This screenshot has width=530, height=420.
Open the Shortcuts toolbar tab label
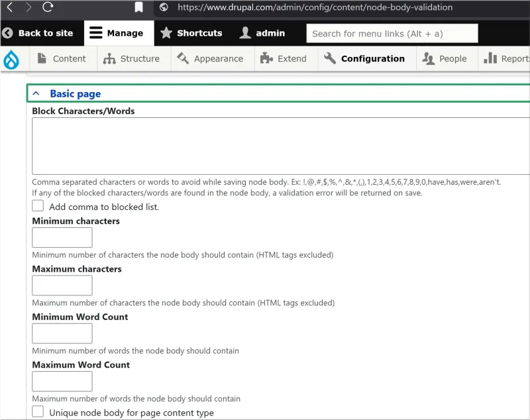[x=199, y=33]
